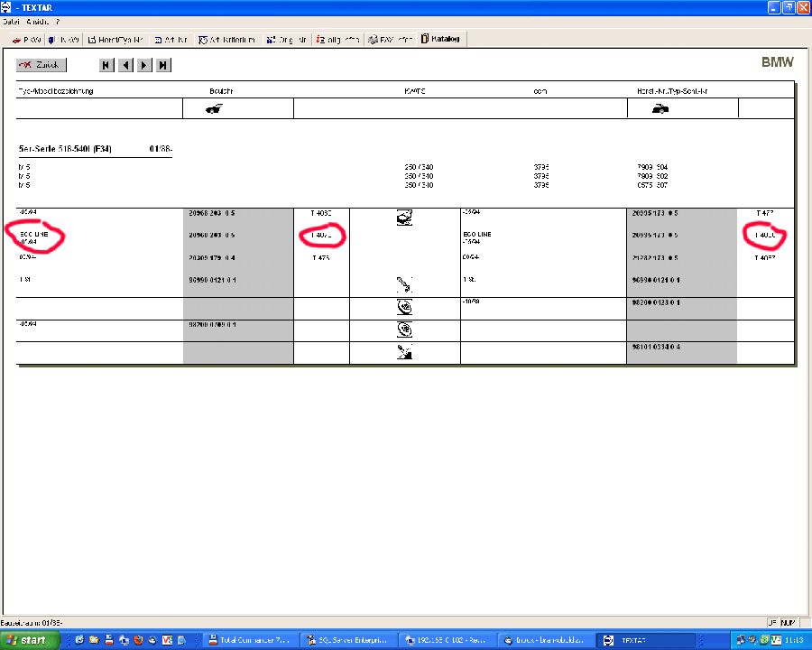Open the Ansicht menu
The height and width of the screenshot is (650, 812).
click(x=37, y=22)
